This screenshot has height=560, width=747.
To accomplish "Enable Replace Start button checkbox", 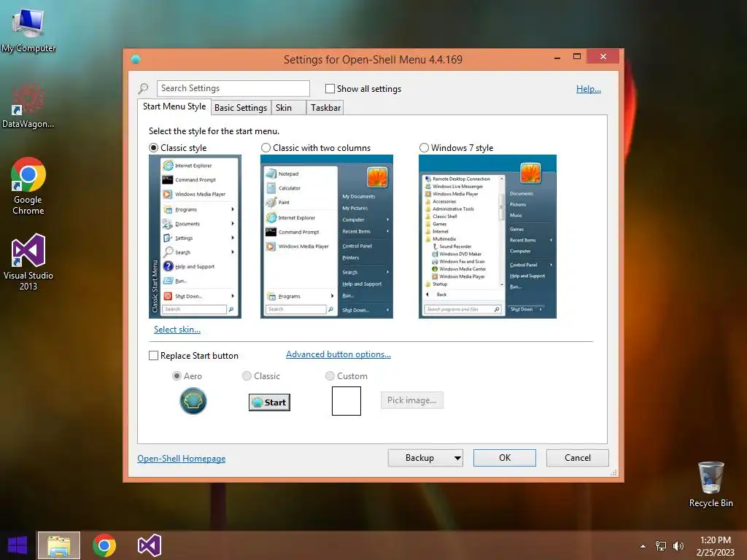I will pyautogui.click(x=153, y=356).
